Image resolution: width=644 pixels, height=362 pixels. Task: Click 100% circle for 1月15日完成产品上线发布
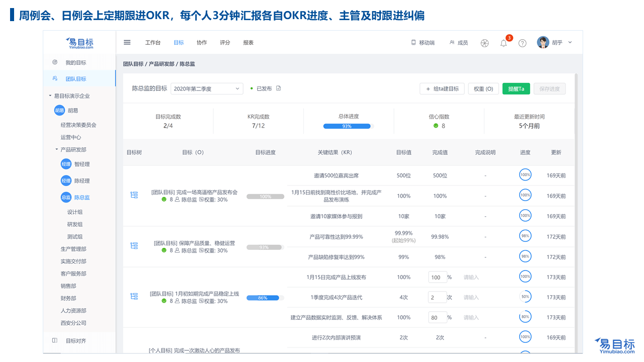[x=525, y=277]
